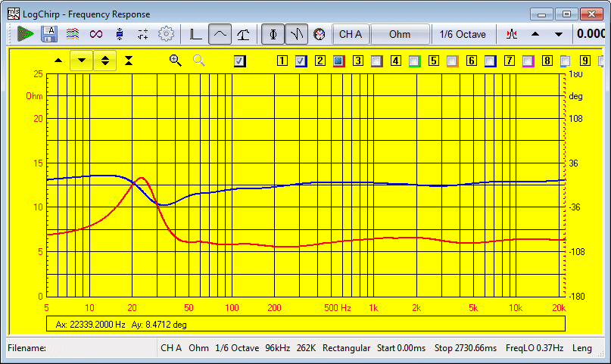
Task: Click the greyed zoom-out magnifier icon
Action: tap(198, 61)
